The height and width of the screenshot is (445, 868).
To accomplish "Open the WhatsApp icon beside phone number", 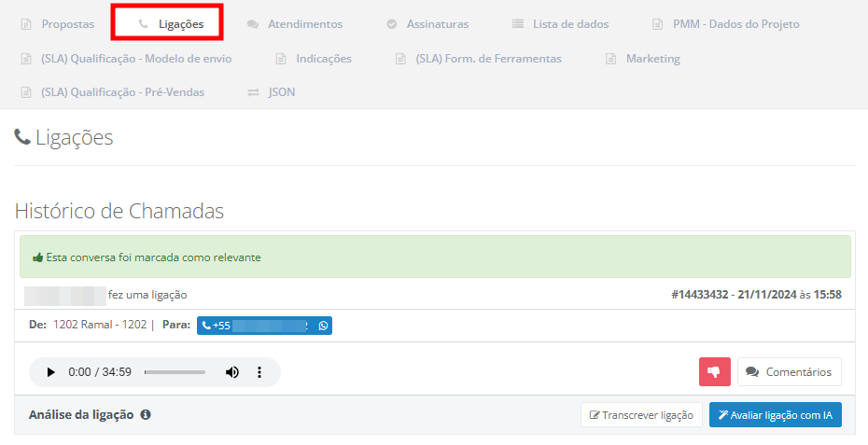I will tap(323, 326).
